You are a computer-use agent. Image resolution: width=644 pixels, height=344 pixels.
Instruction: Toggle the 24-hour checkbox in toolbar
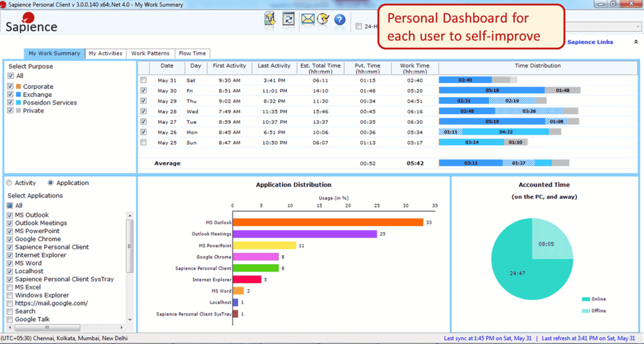point(359,26)
